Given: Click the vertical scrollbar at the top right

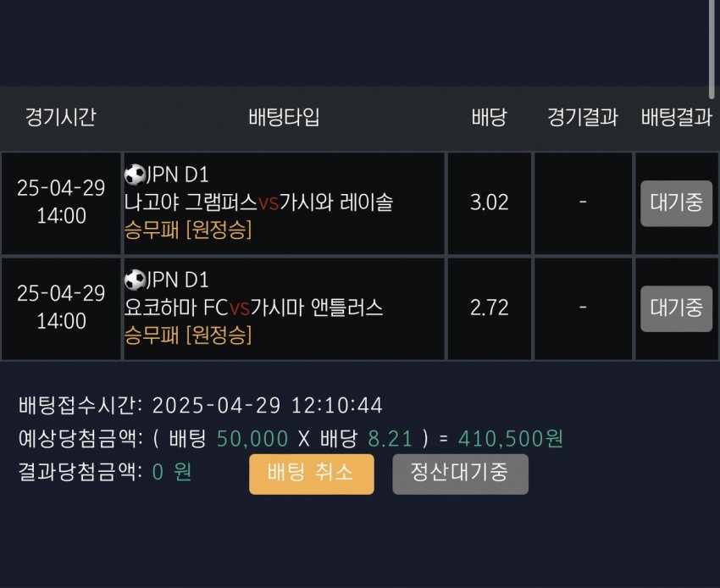Looking at the screenshot, I should click(712, 42).
